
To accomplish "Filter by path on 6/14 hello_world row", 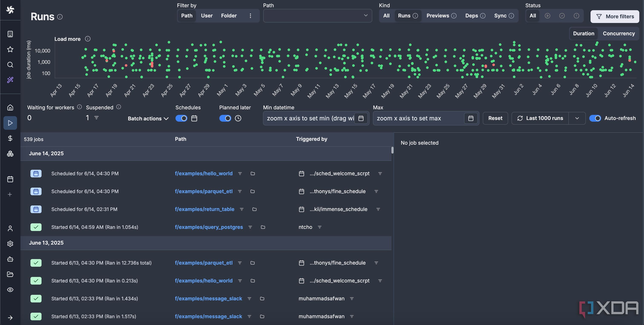I will pyautogui.click(x=240, y=174).
